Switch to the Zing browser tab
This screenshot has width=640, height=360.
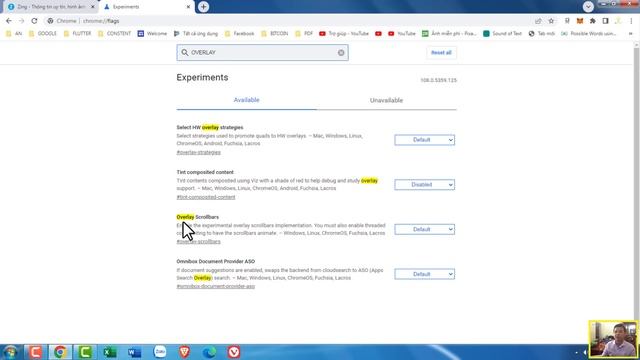coord(51,7)
